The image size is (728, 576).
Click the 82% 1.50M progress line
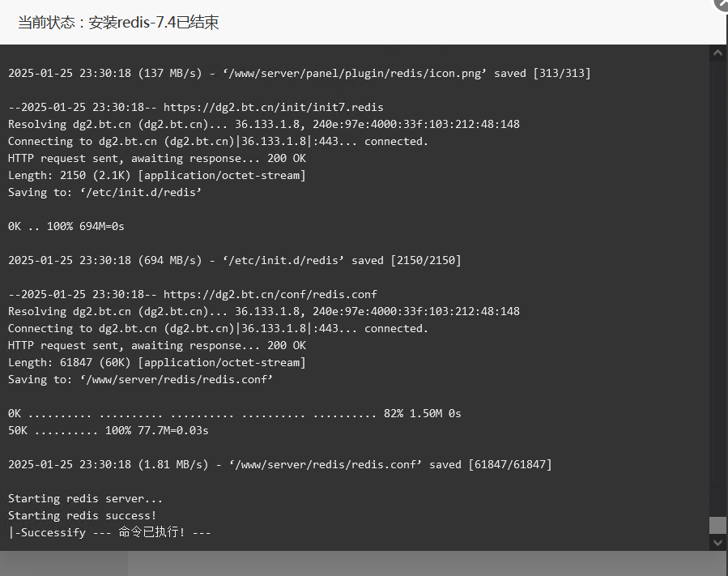(235, 413)
